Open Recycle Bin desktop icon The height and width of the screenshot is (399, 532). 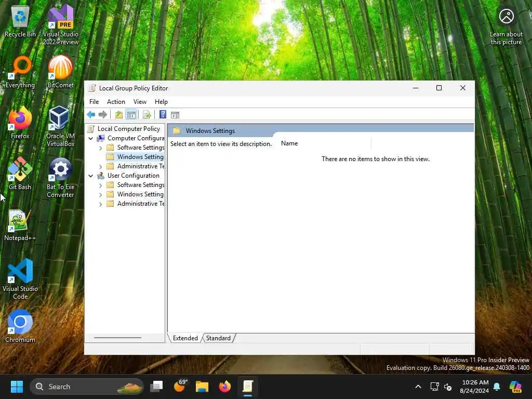20,21
